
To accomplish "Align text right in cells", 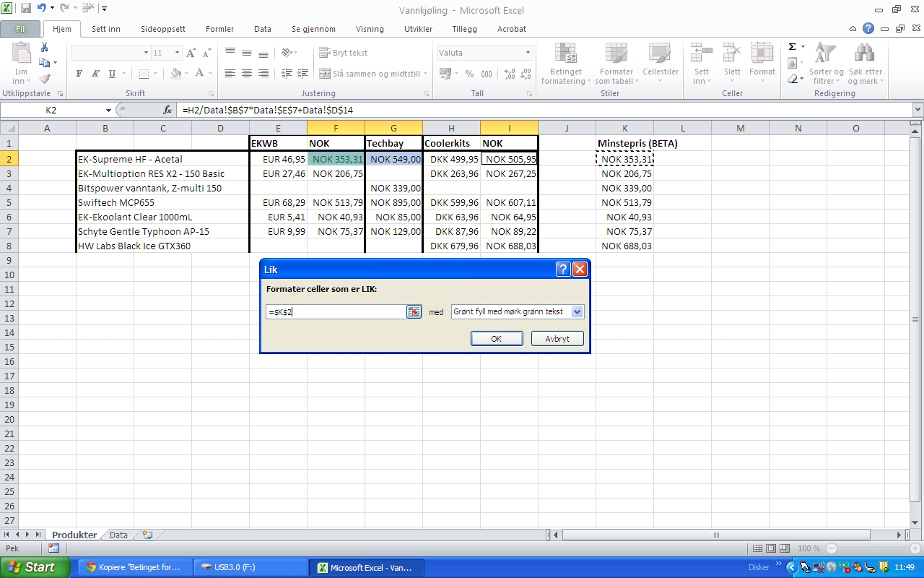I will [263, 74].
